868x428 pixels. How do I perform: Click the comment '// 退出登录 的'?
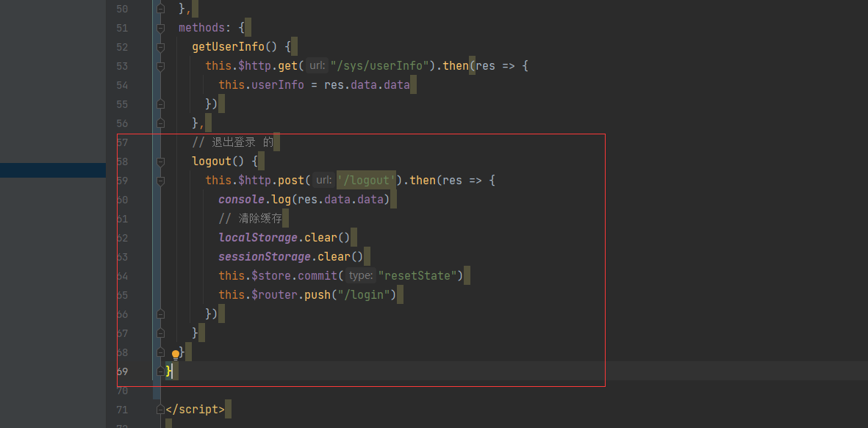click(232, 142)
